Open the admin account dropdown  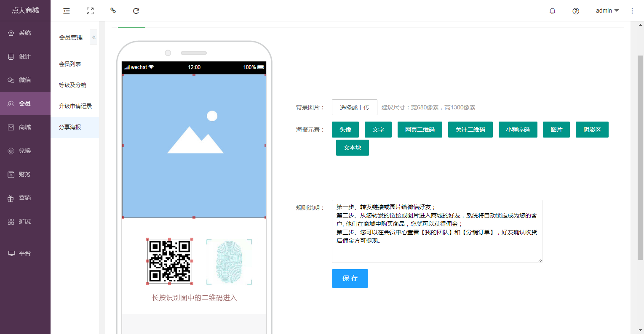coord(607,11)
